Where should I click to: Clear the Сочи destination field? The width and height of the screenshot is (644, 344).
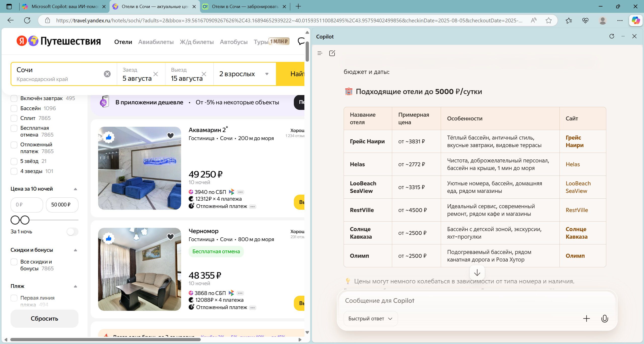[107, 74]
